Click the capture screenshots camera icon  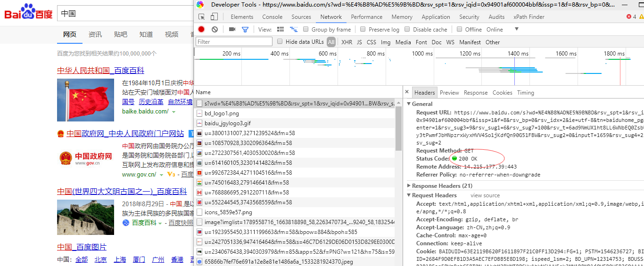point(232,29)
